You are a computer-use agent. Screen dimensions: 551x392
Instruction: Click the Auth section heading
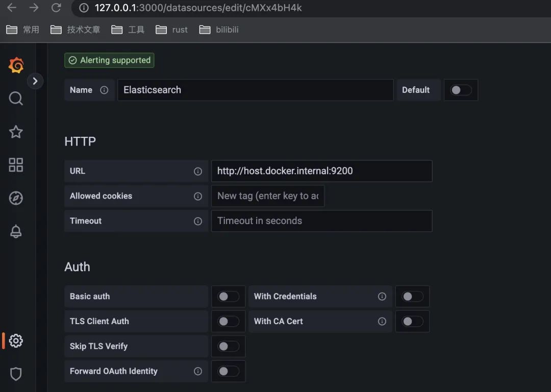pos(78,267)
